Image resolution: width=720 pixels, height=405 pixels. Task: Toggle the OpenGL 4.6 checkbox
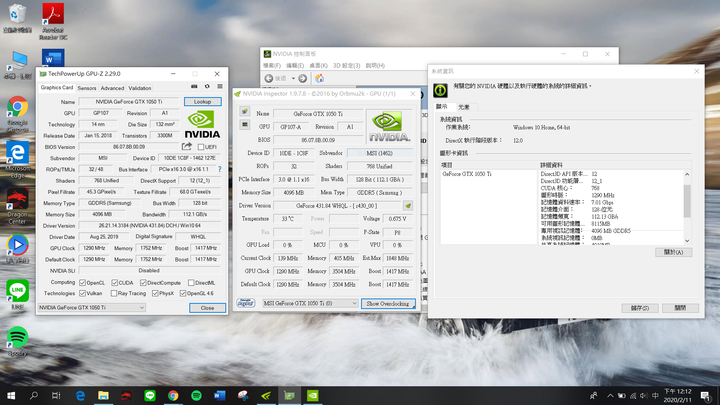183,293
